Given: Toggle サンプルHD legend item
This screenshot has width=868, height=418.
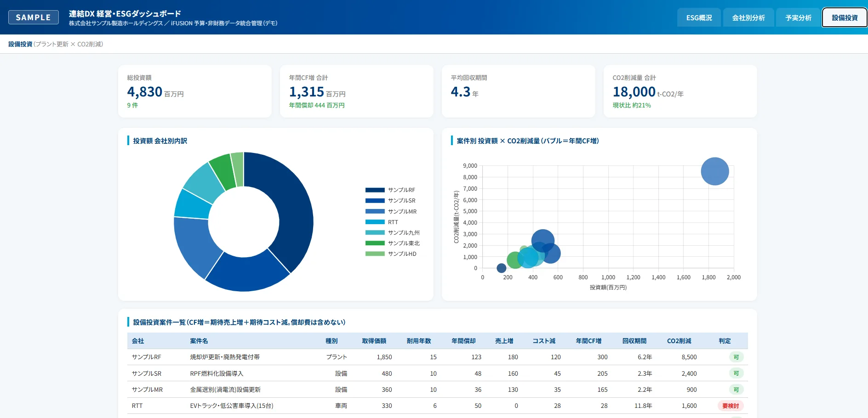Looking at the screenshot, I should point(391,254).
